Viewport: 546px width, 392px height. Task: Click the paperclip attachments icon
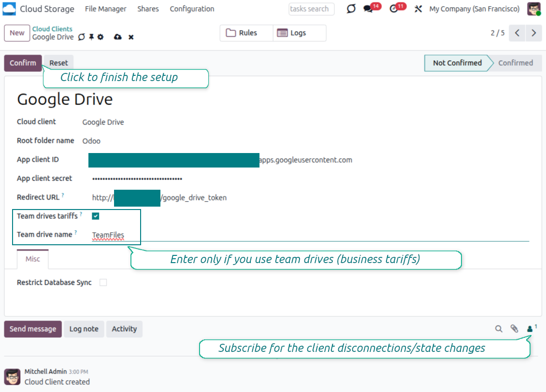514,329
